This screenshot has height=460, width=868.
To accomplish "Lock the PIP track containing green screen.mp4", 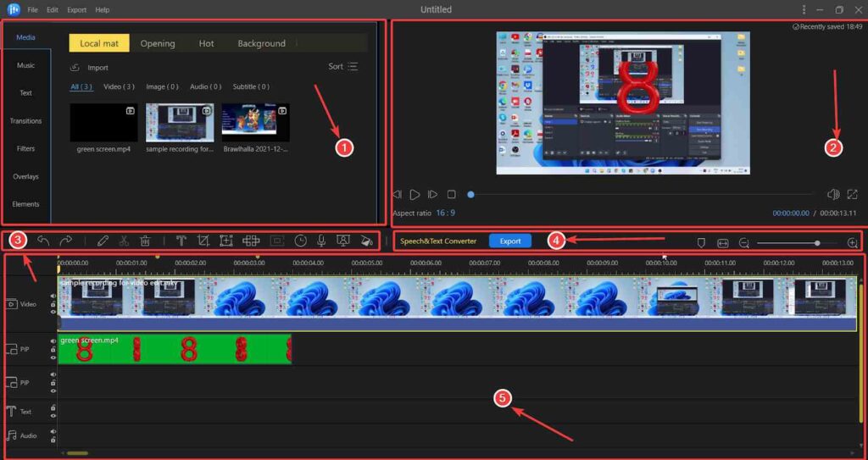I will (x=53, y=350).
